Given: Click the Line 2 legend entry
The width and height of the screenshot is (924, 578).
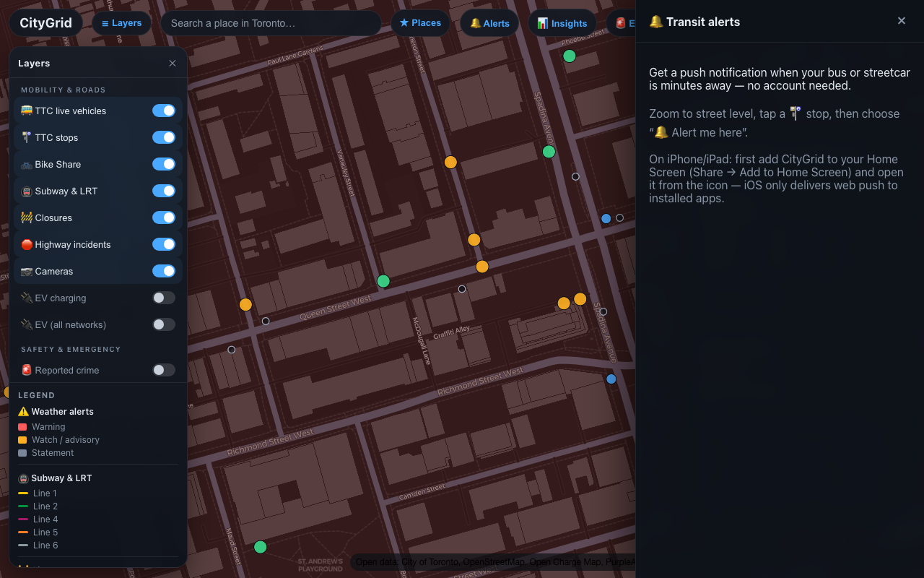Looking at the screenshot, I should [x=38, y=506].
